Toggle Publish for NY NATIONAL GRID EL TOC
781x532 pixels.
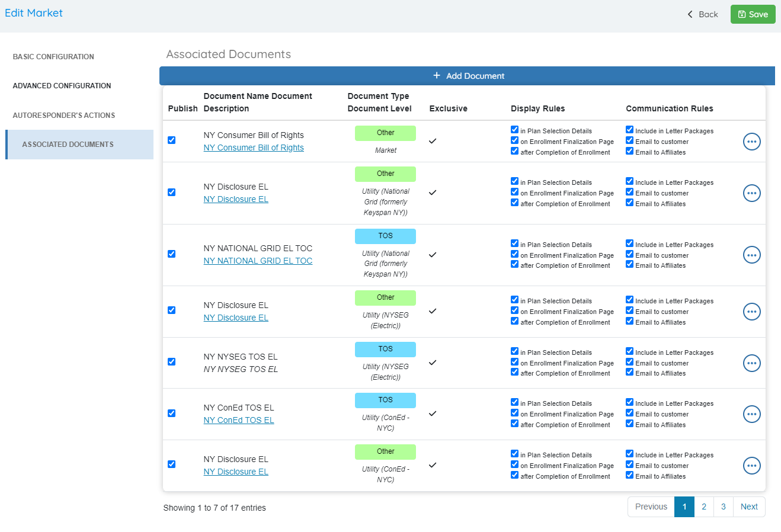pyautogui.click(x=171, y=254)
